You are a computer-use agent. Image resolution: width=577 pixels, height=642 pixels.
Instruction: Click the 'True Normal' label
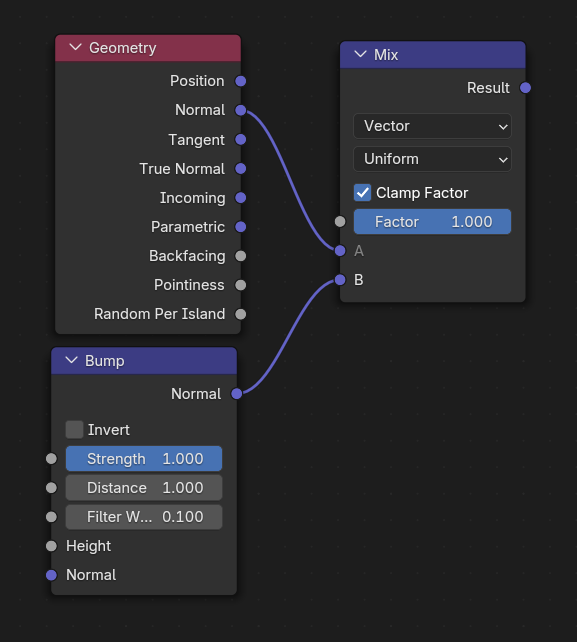pos(182,169)
